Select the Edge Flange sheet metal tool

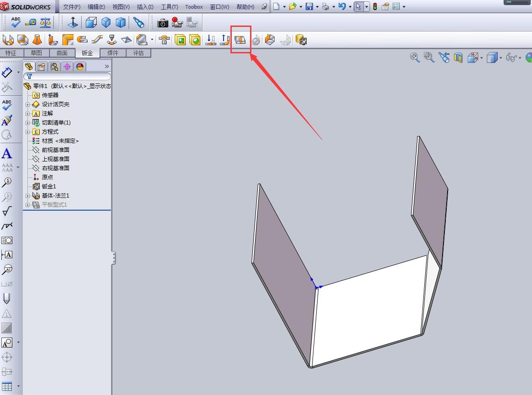click(x=52, y=40)
